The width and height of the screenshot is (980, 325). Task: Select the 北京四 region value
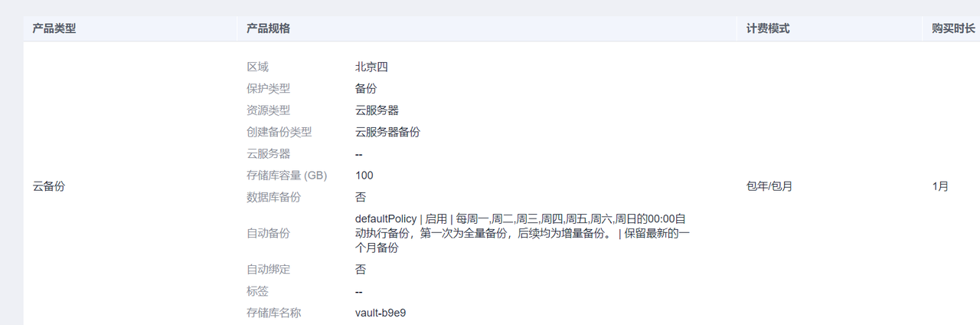click(371, 67)
